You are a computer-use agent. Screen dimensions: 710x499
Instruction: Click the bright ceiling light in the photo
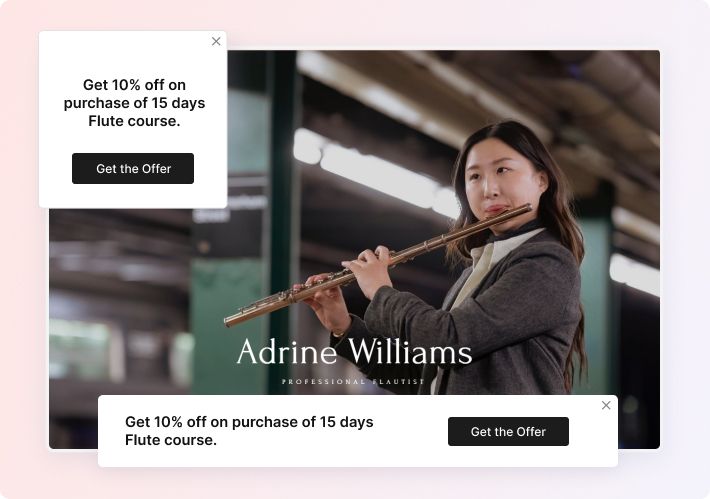tap(376, 172)
